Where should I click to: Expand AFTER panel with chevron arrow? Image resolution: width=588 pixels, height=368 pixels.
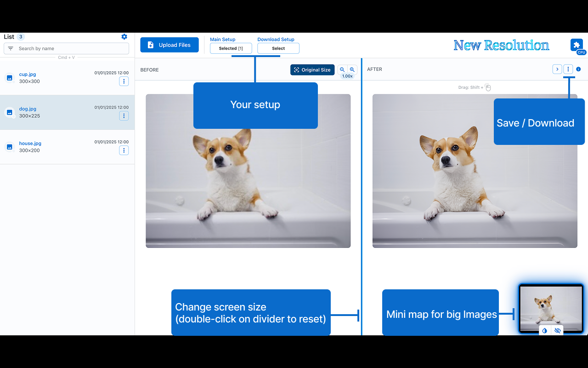[x=557, y=69]
